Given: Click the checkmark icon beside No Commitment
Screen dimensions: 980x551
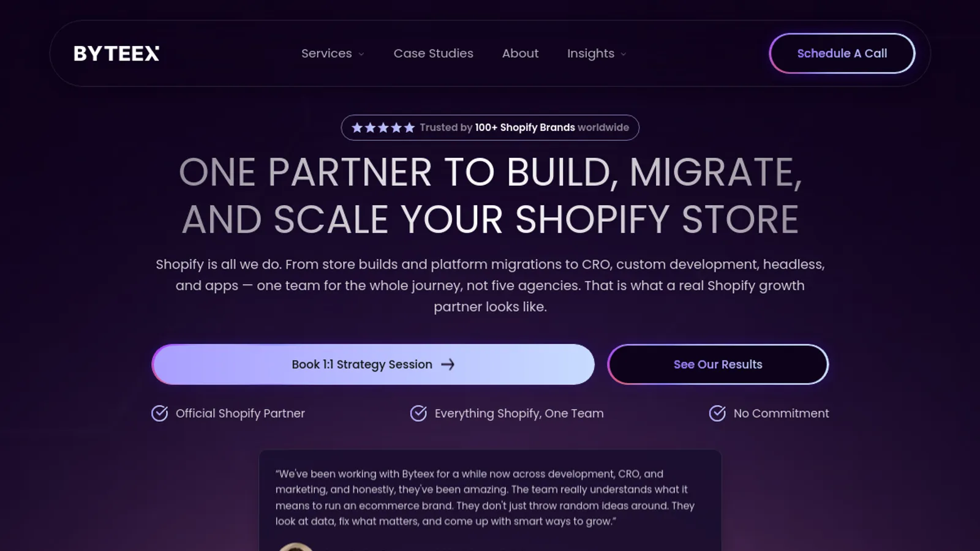Looking at the screenshot, I should click(x=717, y=413).
